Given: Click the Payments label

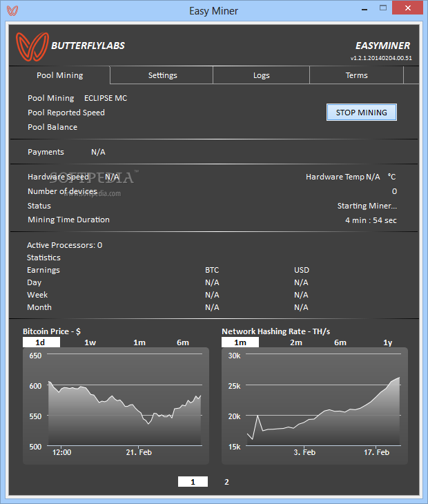Looking at the screenshot, I should pyautogui.click(x=46, y=152).
